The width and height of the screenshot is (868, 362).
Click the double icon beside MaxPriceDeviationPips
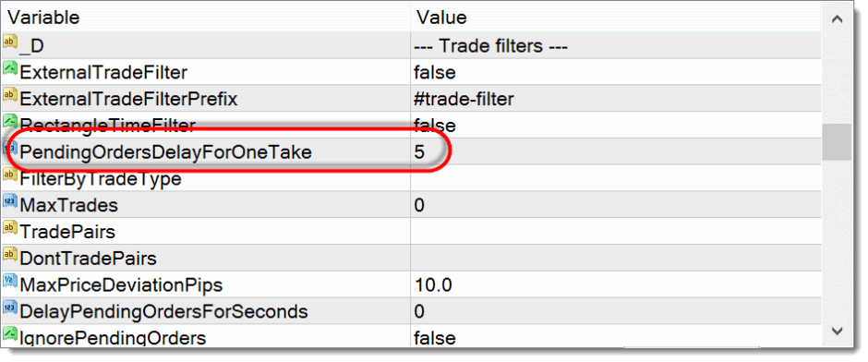[10, 282]
